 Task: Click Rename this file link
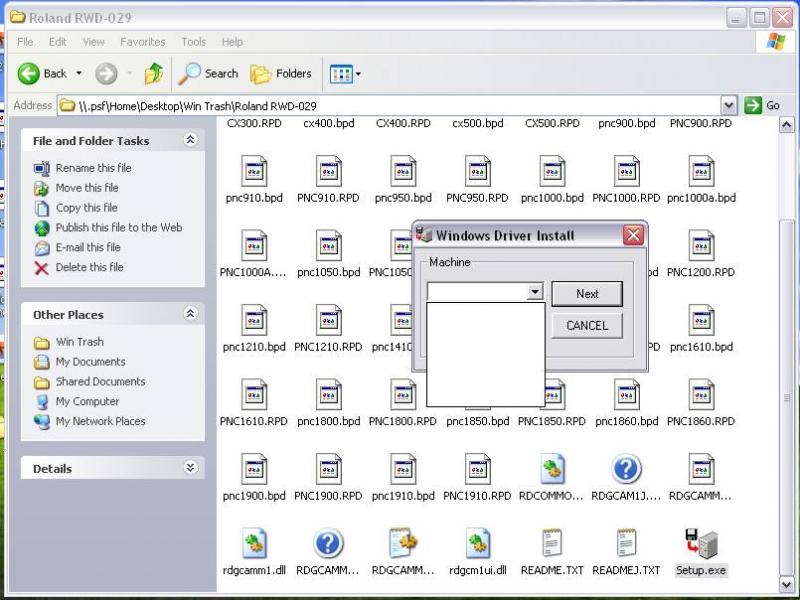point(93,168)
